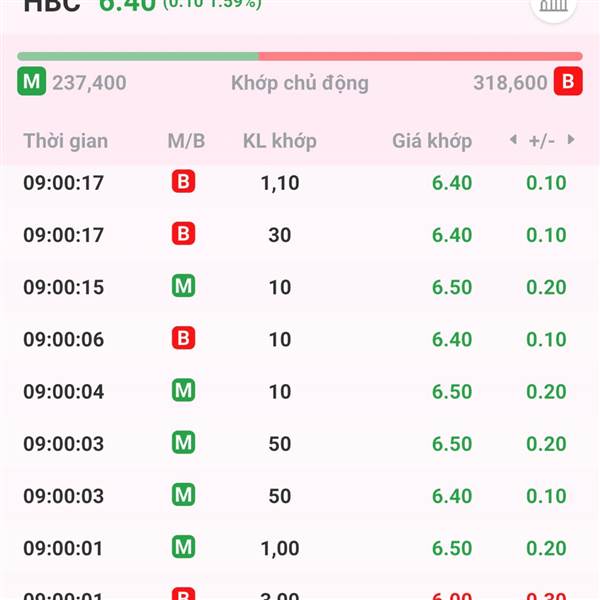Screen dimensions: 600x600
Task: Tap the green M icon beside 237,400
Action: [x=31, y=81]
